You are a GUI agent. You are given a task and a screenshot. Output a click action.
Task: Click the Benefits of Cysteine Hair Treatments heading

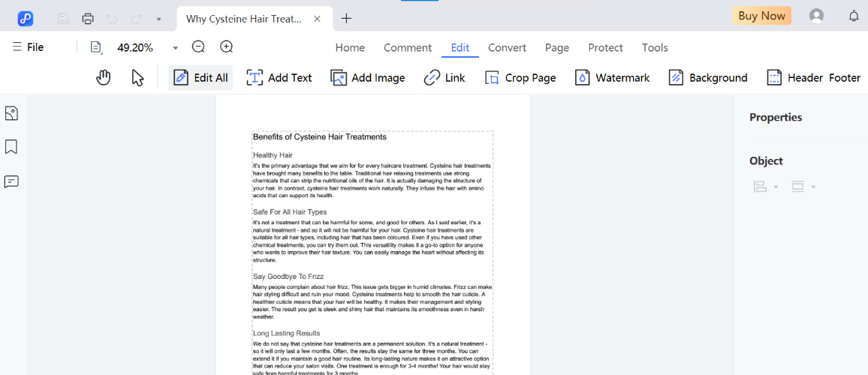(319, 136)
